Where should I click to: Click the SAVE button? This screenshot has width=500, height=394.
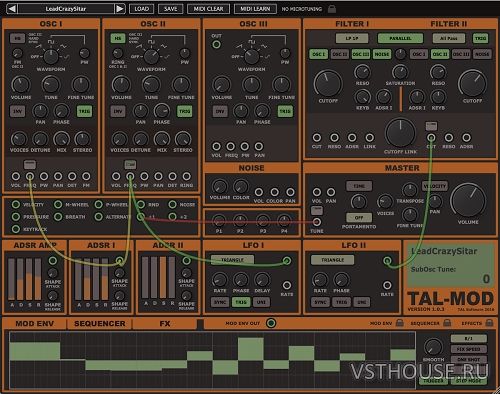[170, 9]
